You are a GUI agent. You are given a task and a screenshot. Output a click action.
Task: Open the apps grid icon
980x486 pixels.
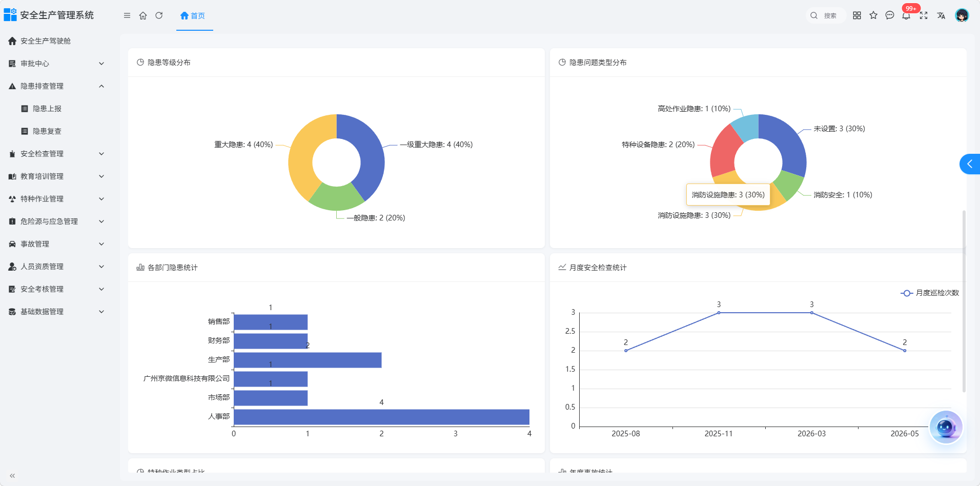857,15
